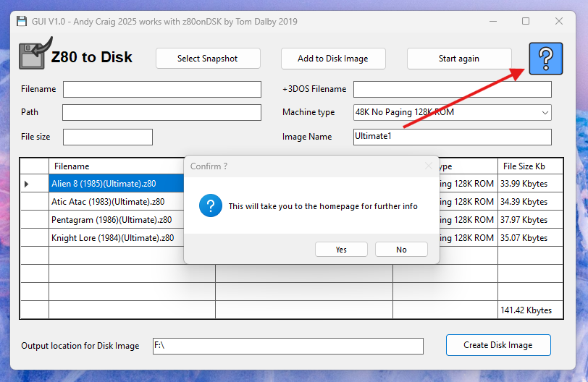Click the row selector arrow beside Alien 8

(x=27, y=184)
